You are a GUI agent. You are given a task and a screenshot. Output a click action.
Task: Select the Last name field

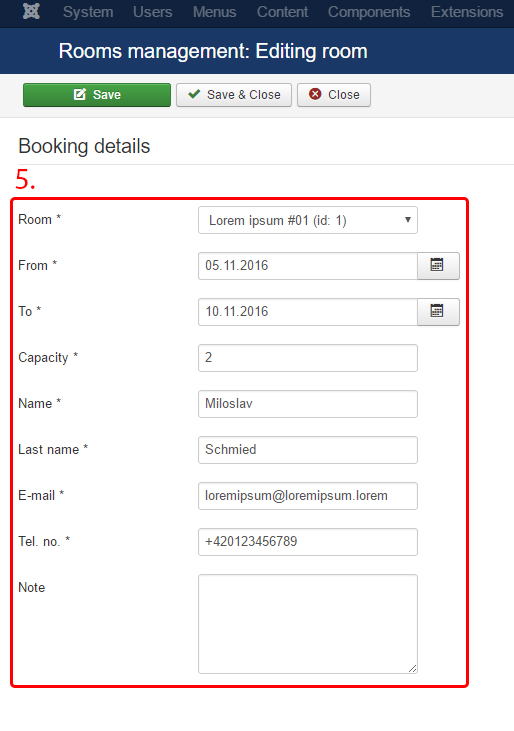pos(308,450)
